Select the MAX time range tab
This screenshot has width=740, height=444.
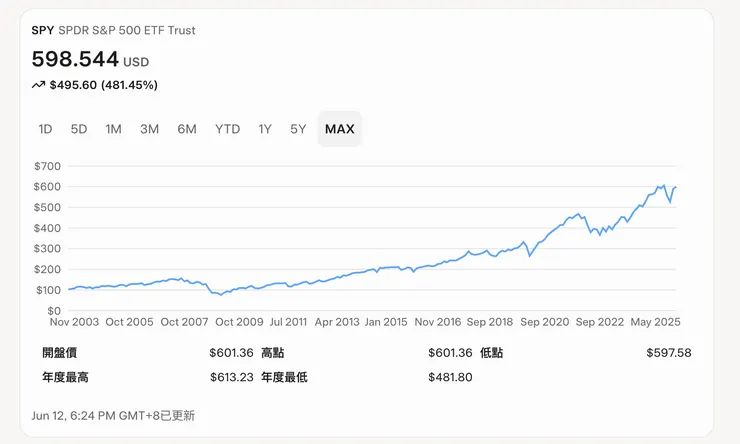pyautogui.click(x=340, y=129)
